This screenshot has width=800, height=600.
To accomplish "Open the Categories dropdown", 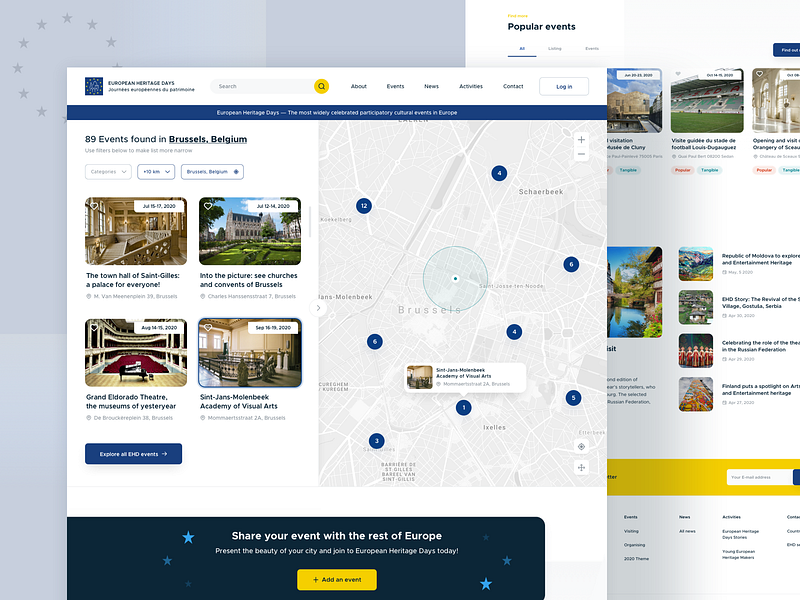I will (108, 172).
